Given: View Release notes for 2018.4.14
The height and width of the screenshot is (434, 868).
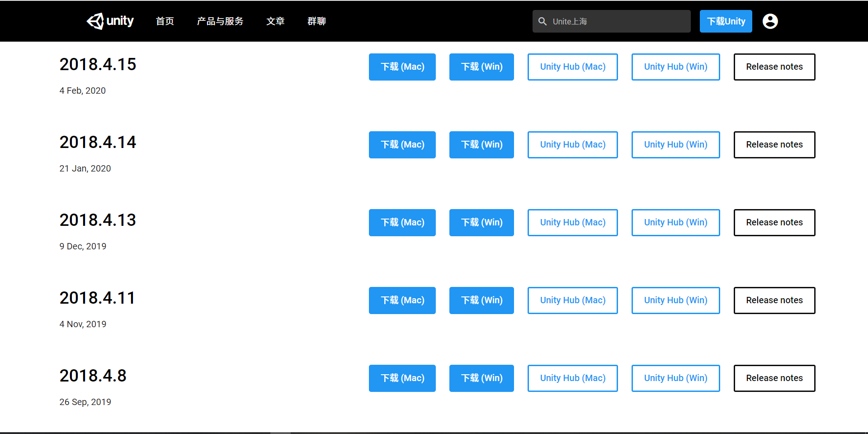Looking at the screenshot, I should (774, 145).
